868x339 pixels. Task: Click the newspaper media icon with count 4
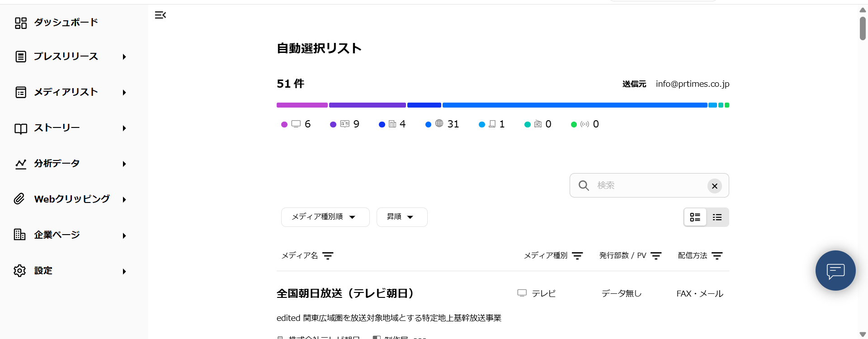393,124
